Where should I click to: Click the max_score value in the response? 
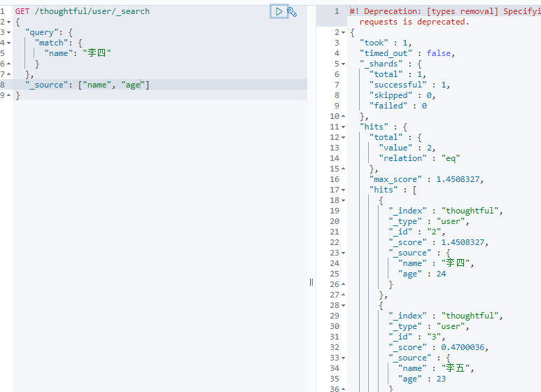click(458, 179)
